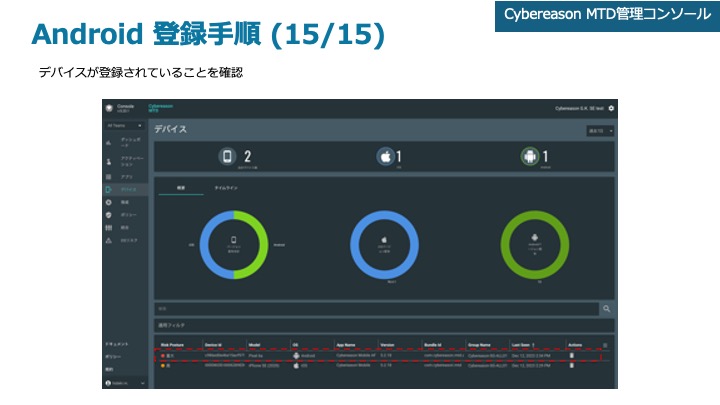Image resolution: width=720 pixels, height=405 pixels.
Task: Click the App Name column header
Action: coord(346,345)
